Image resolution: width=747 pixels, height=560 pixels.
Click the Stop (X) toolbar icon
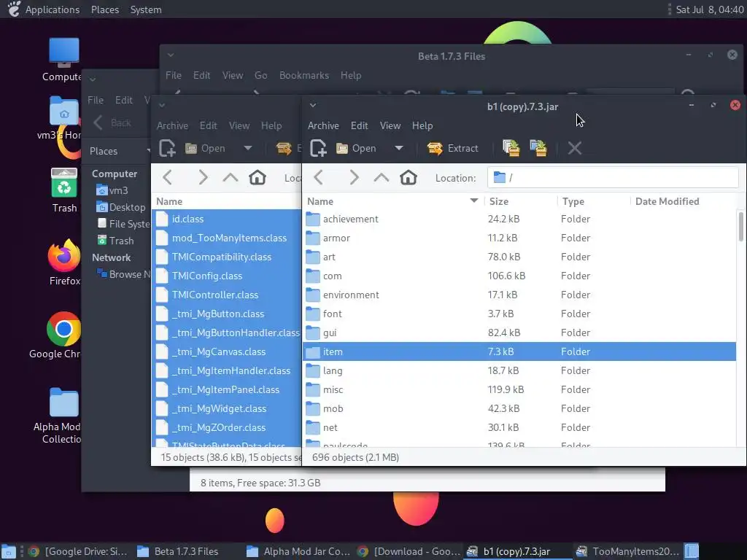pos(575,148)
